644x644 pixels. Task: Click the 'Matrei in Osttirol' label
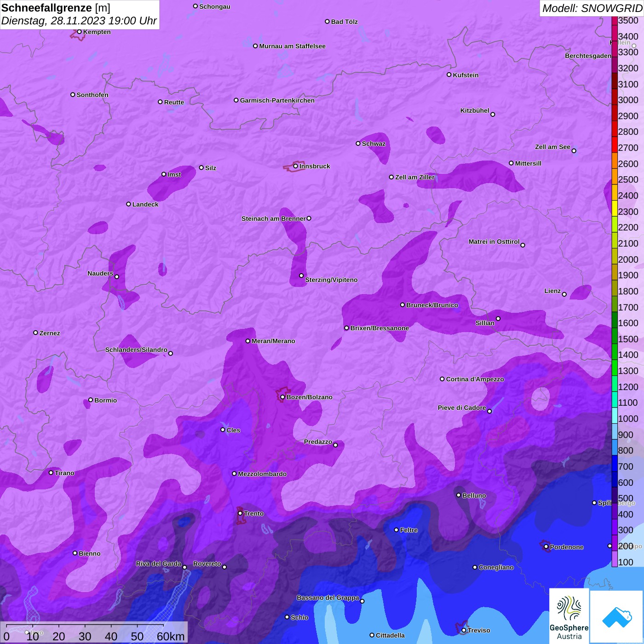point(494,241)
